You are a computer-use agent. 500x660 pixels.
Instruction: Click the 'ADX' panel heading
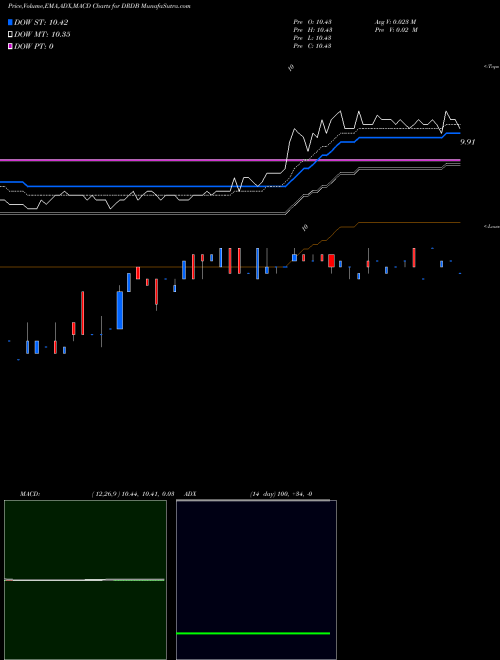pyautogui.click(x=190, y=494)
